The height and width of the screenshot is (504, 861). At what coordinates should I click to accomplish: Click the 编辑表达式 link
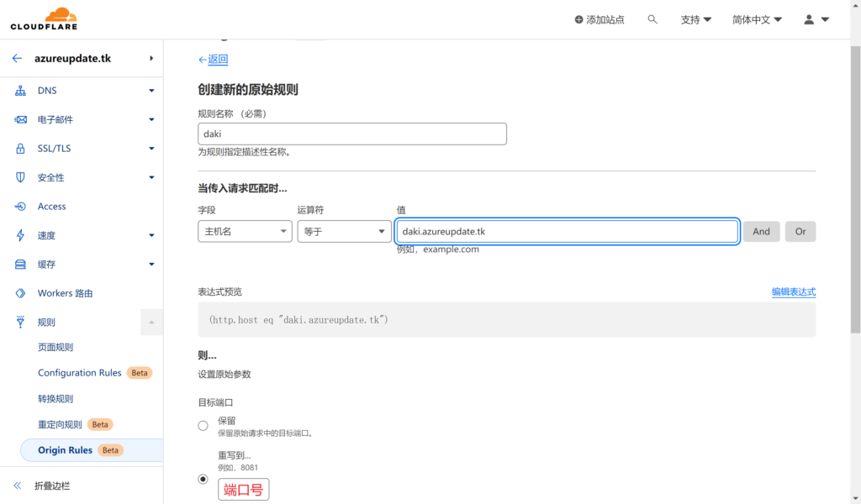(793, 292)
